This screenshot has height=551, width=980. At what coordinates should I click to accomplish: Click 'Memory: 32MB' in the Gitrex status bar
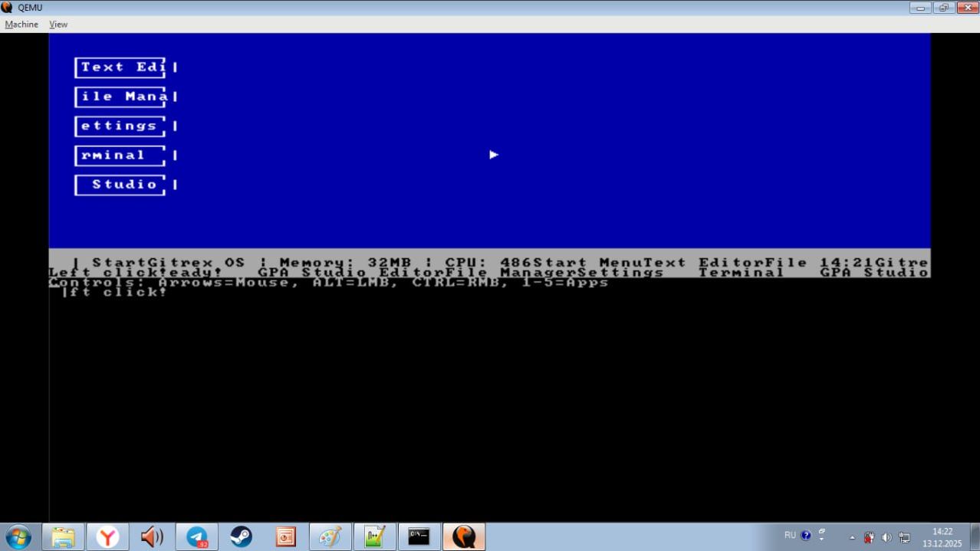345,262
